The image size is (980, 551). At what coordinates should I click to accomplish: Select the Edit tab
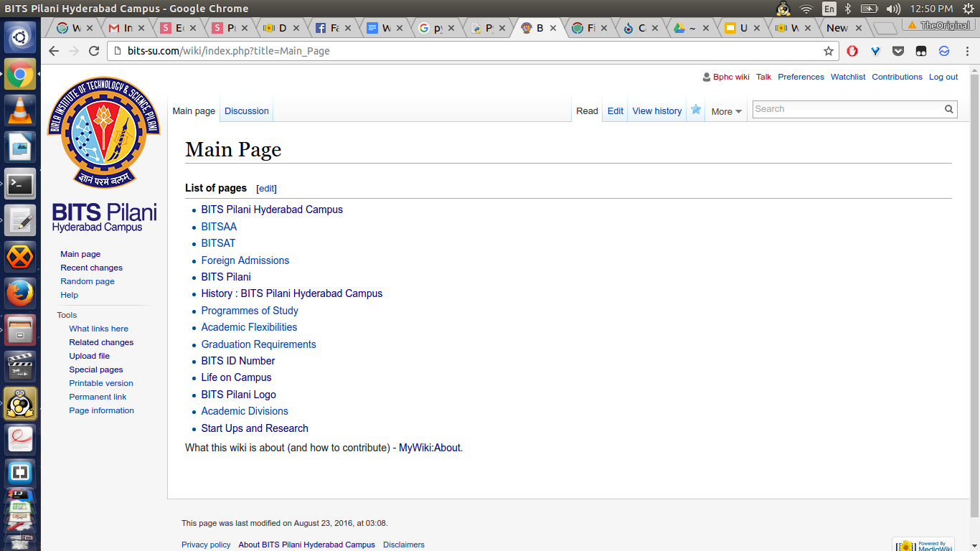click(x=616, y=110)
